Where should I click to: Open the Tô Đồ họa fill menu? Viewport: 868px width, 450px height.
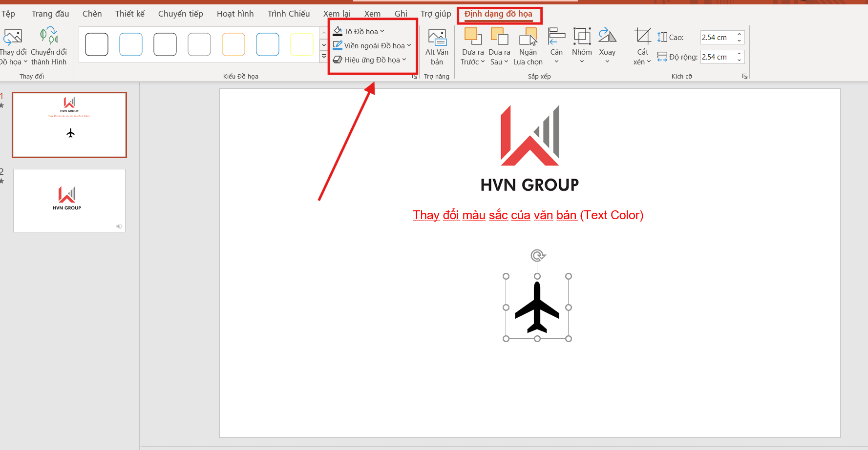pos(359,32)
